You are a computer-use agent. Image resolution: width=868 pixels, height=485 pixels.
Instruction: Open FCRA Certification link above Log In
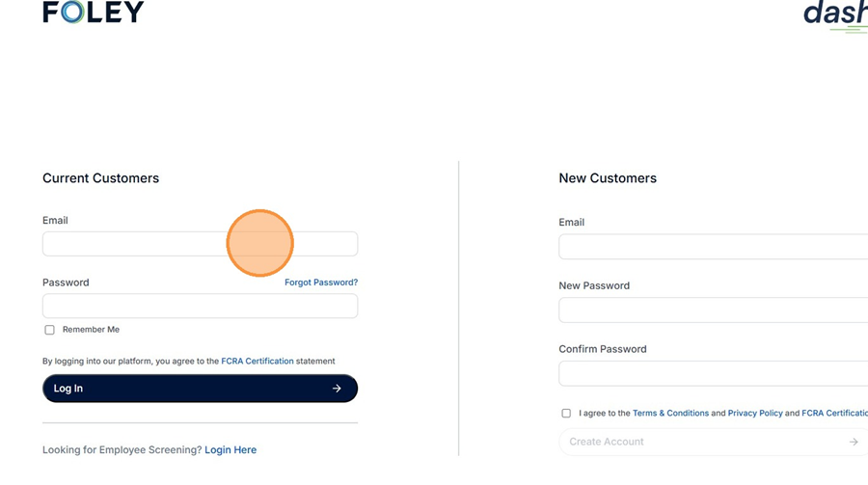coord(258,362)
